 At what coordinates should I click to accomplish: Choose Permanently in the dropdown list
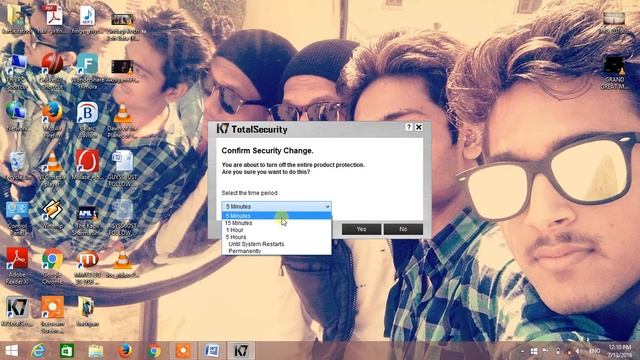tap(276, 251)
